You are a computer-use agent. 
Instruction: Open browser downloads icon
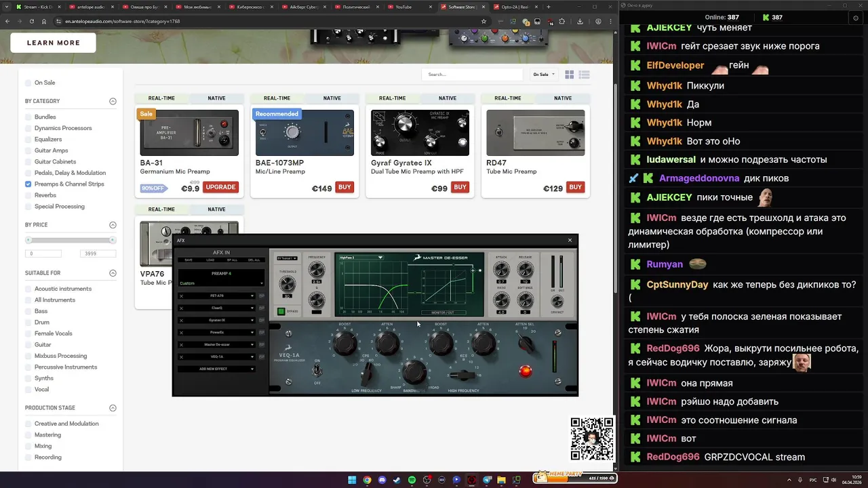(x=580, y=21)
